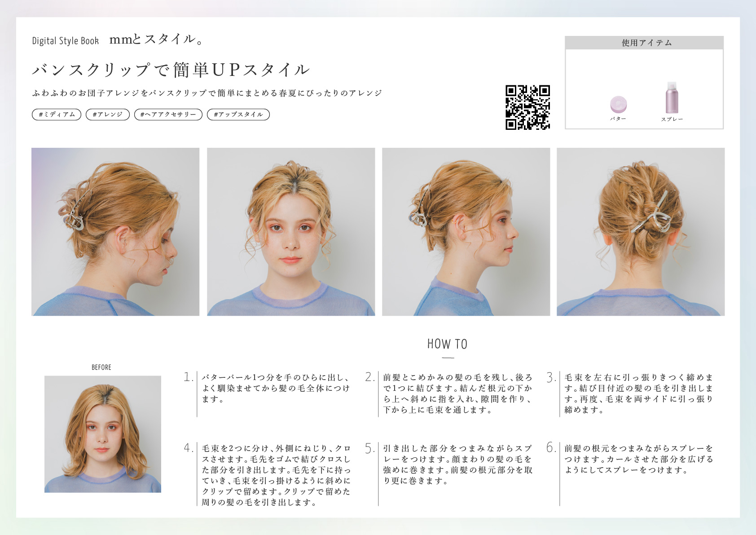Click the Digital Style Book label

(66, 41)
